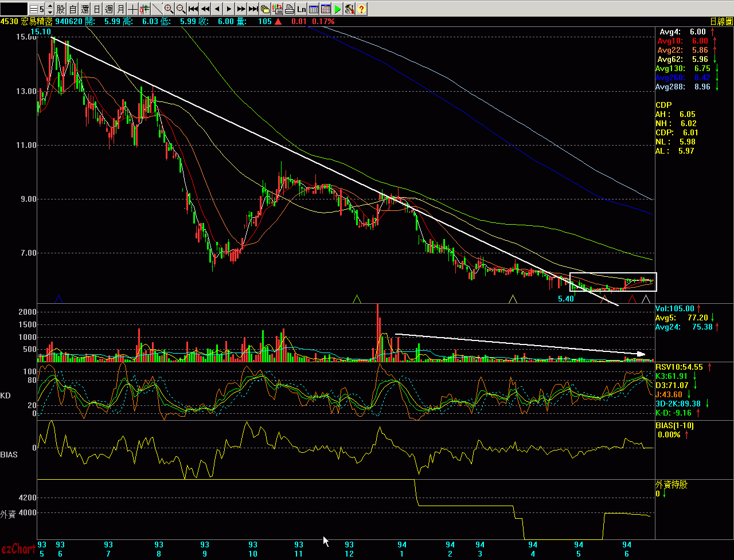Viewport: 734px width, 560px height.
Task: Click the candlestick chart type icon
Action: click(145, 9)
